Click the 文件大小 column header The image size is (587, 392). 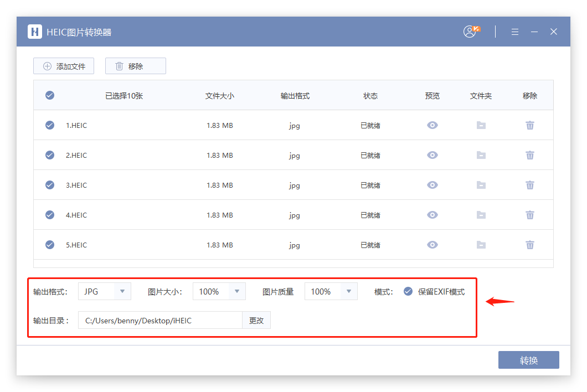point(220,96)
